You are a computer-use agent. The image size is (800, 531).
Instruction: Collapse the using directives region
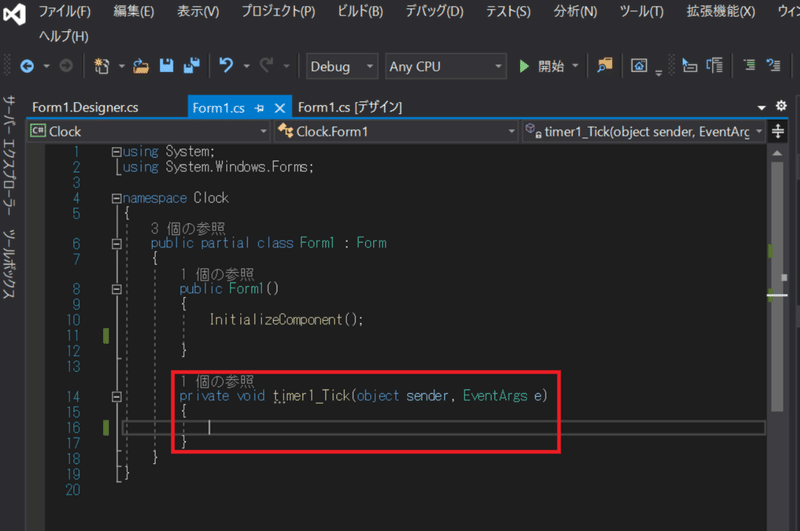tap(116, 151)
